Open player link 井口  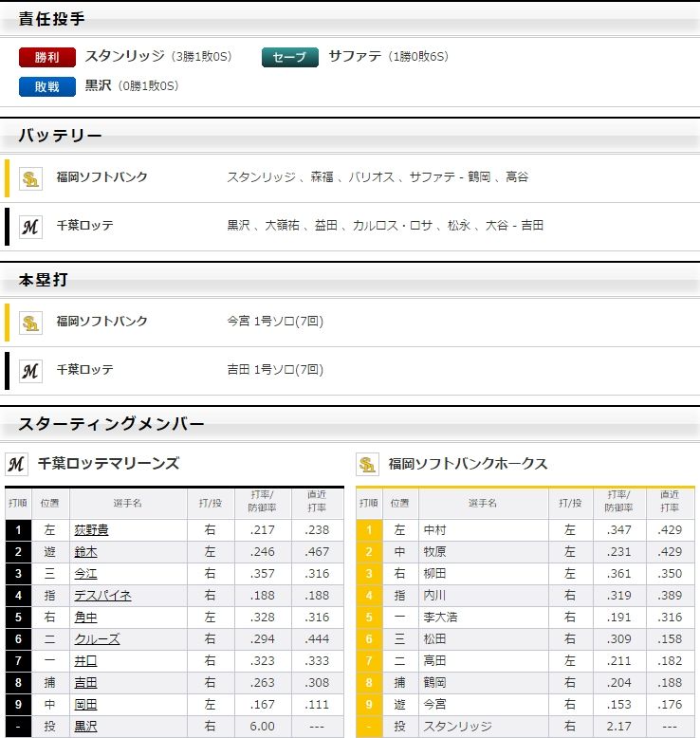(x=85, y=661)
